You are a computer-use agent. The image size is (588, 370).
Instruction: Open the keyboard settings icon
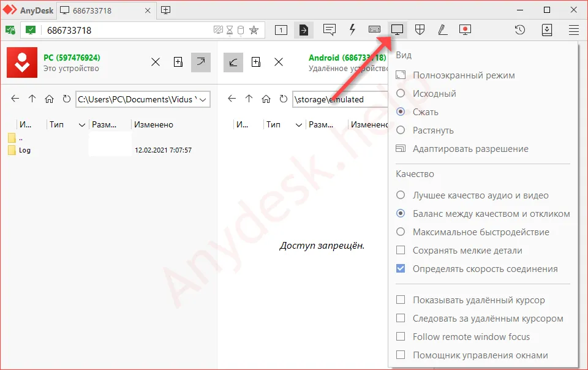[374, 29]
